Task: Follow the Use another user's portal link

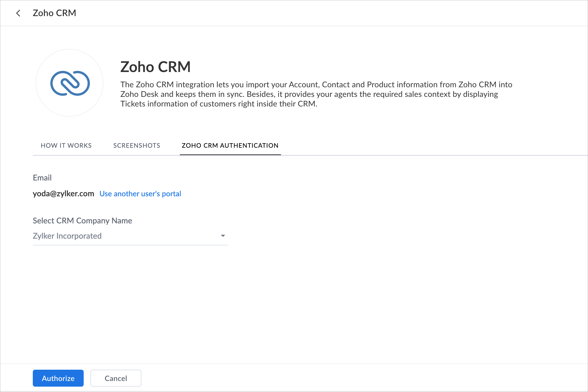Action: point(140,194)
